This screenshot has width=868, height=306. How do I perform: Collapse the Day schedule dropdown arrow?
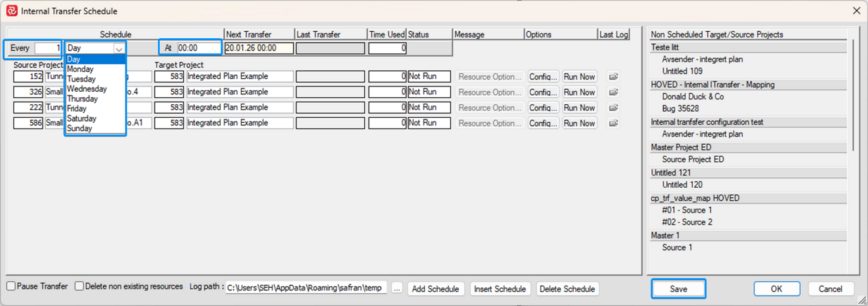tap(118, 48)
